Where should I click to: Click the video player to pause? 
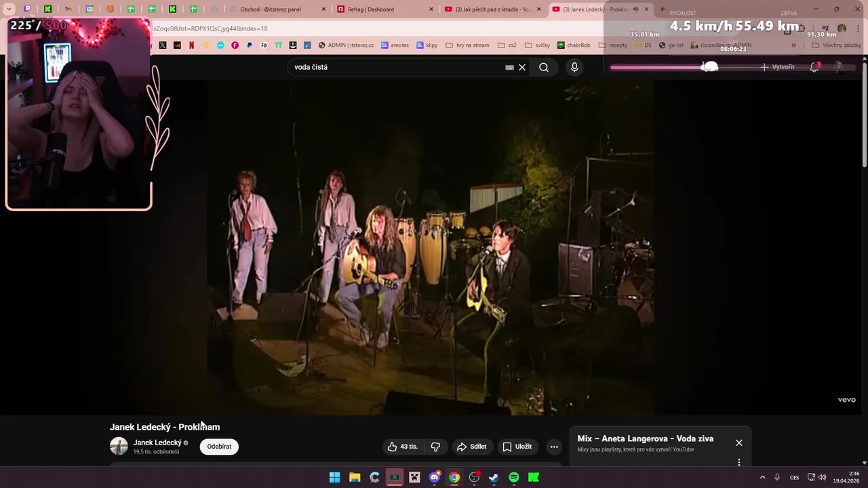431,247
